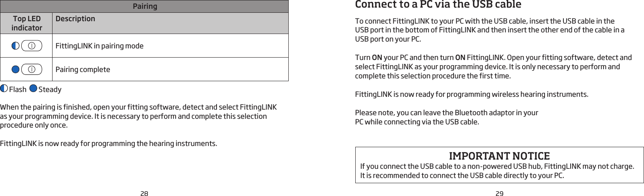Image resolution: width=644 pixels, height=196 pixels.
Task: Click the Steady legend icon below the table
Action: click(x=33, y=88)
